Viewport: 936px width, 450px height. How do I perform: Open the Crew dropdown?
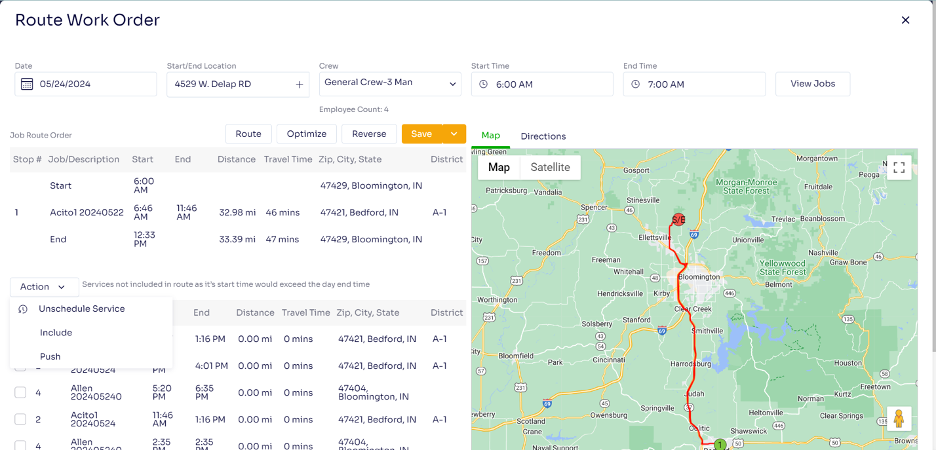390,84
